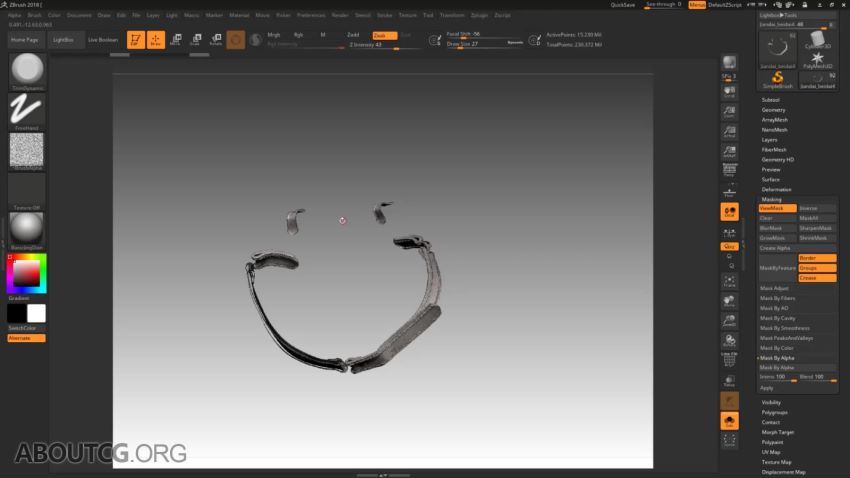
Task: Click the BlurMask button
Action: pos(778,228)
